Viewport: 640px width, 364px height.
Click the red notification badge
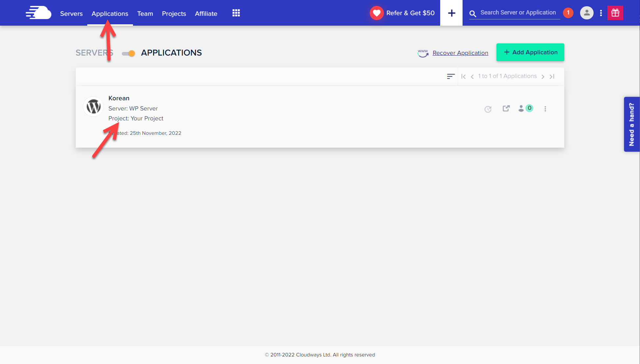tap(568, 13)
